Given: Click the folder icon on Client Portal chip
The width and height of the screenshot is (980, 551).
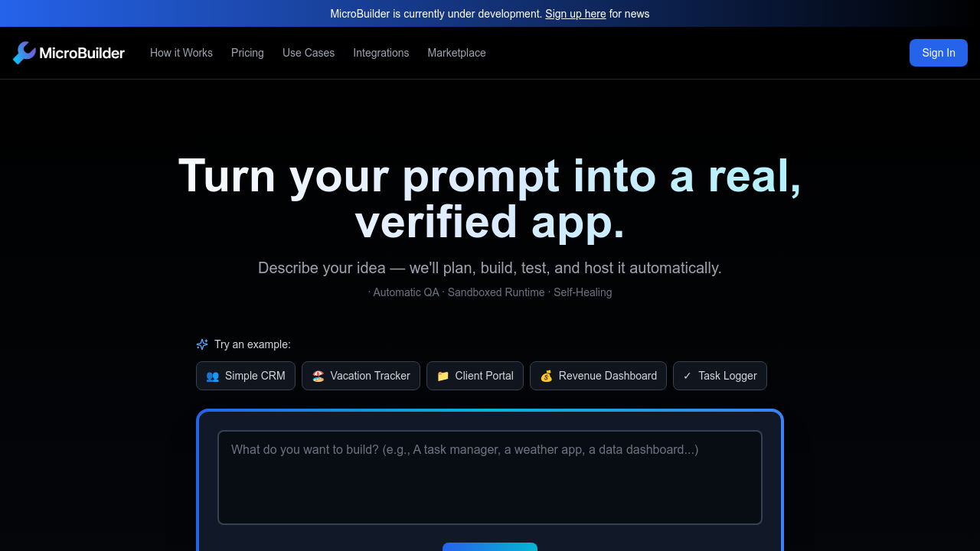Looking at the screenshot, I should 443,376.
